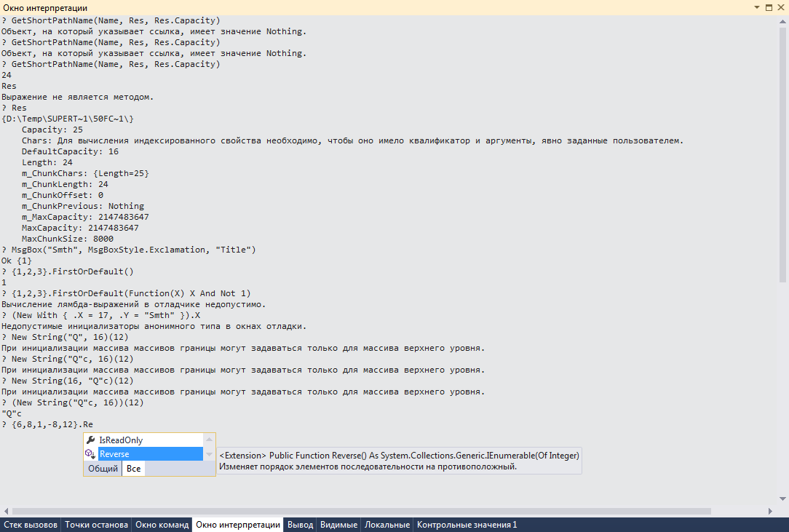Click the 'MaxChunkSize: 8000' line

pos(68,239)
